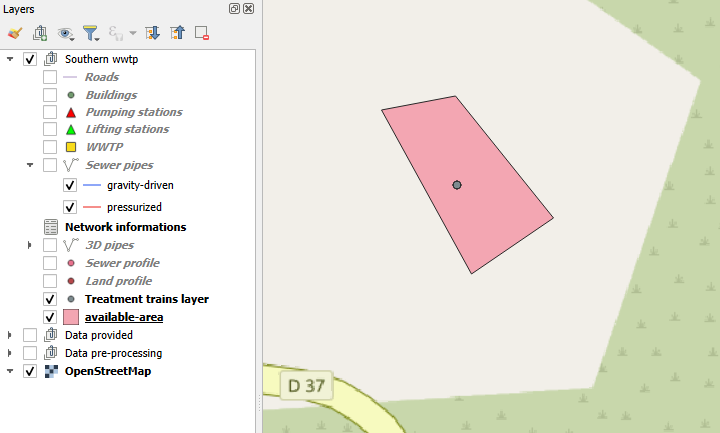Viewport: 720px width, 433px height.
Task: Uncheck the gravity-driven pipes checkbox
Action: click(x=70, y=185)
